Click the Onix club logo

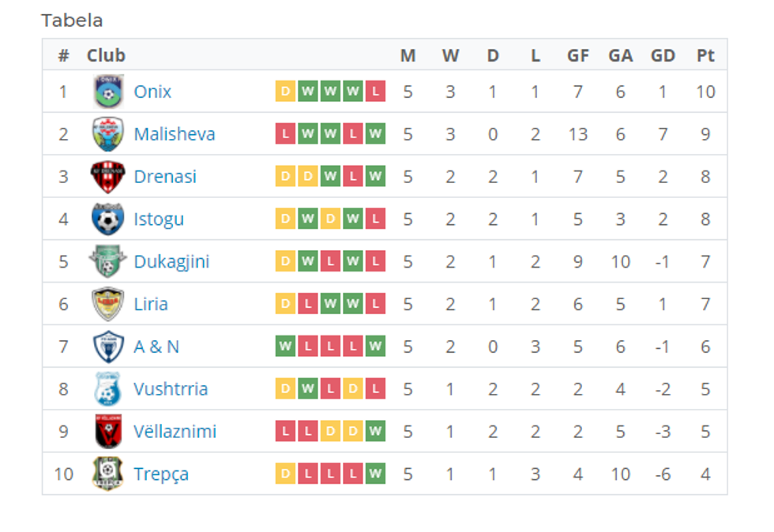pos(107,92)
